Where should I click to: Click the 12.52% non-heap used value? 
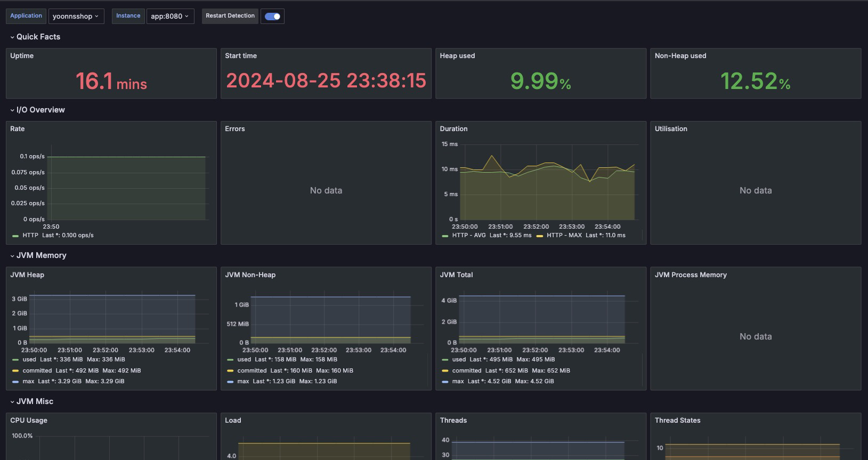(x=755, y=81)
